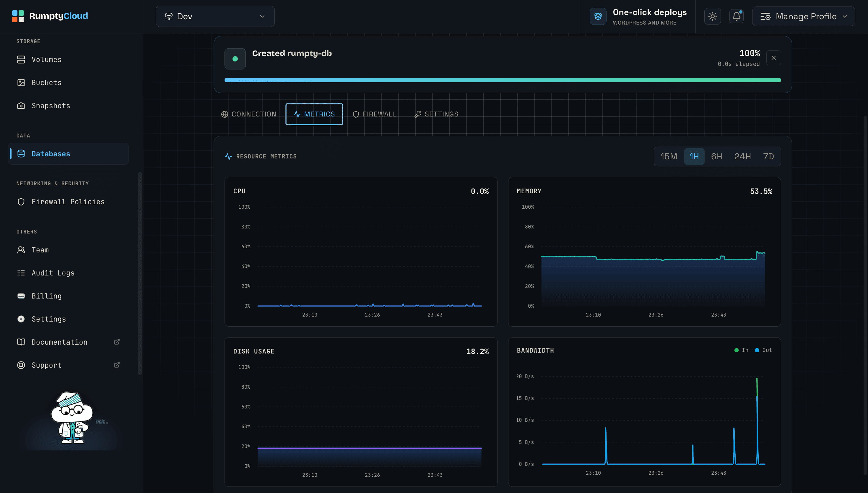View Audit Logs
This screenshot has width=868, height=493.
tap(68, 273)
